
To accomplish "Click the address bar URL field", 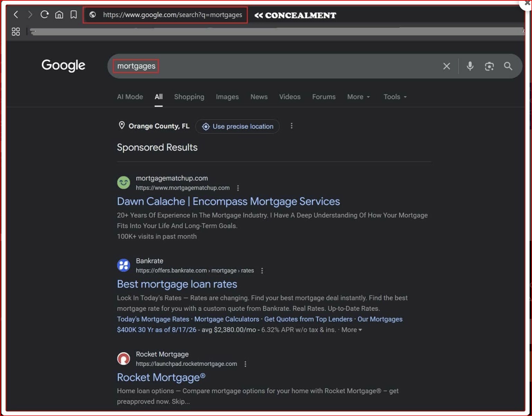I will coord(165,15).
